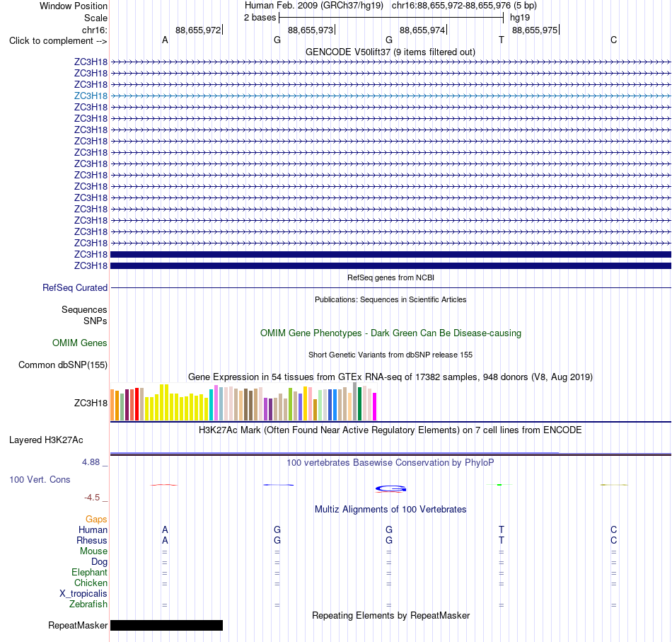The image size is (672, 642).
Task: Click base C in the Rhesus alignment row
Action: click(614, 540)
